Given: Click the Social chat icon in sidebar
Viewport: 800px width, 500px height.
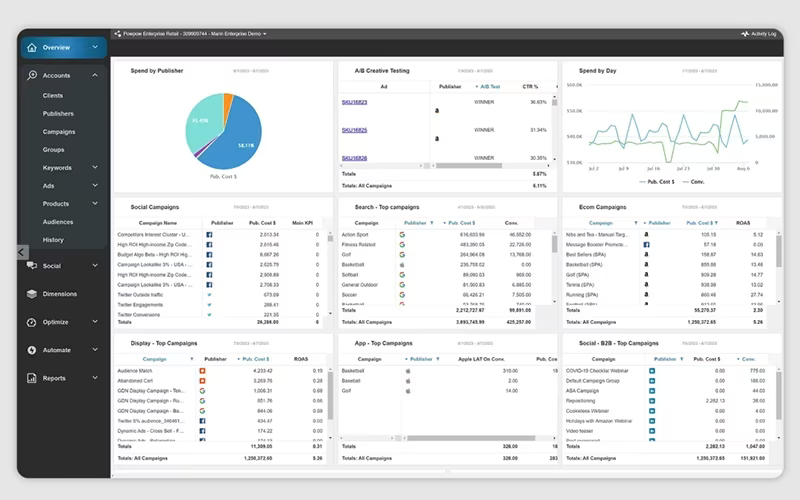Looking at the screenshot, I should click(x=32, y=266).
